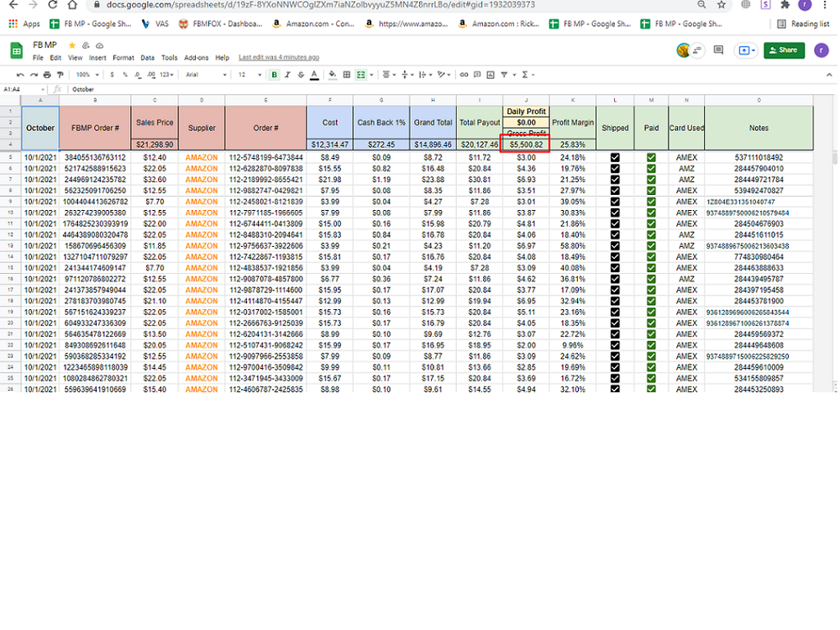Image resolution: width=840 pixels, height=630 pixels.
Task: Undo the last action in Sheets toolbar
Action: (x=20, y=75)
